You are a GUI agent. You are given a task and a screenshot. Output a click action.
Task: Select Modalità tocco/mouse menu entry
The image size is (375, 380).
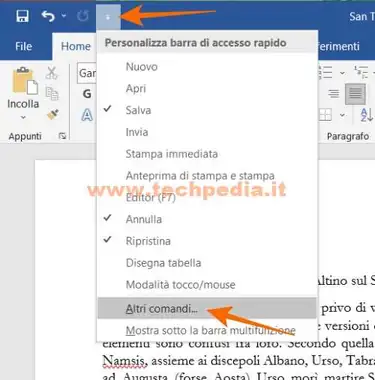(x=207, y=284)
